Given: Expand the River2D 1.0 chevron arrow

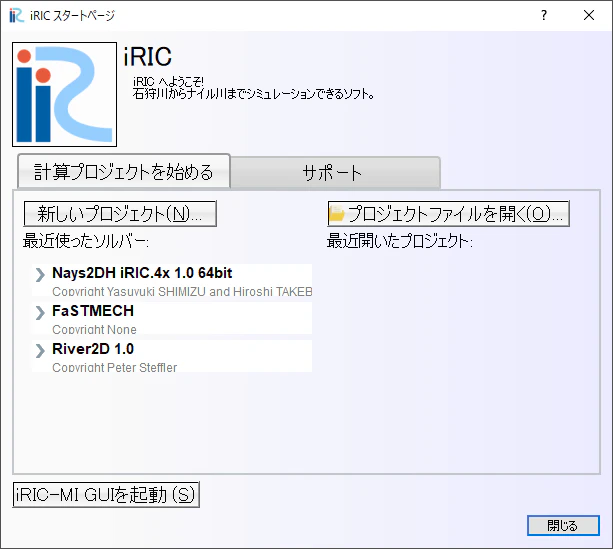Looking at the screenshot, I should point(40,351).
